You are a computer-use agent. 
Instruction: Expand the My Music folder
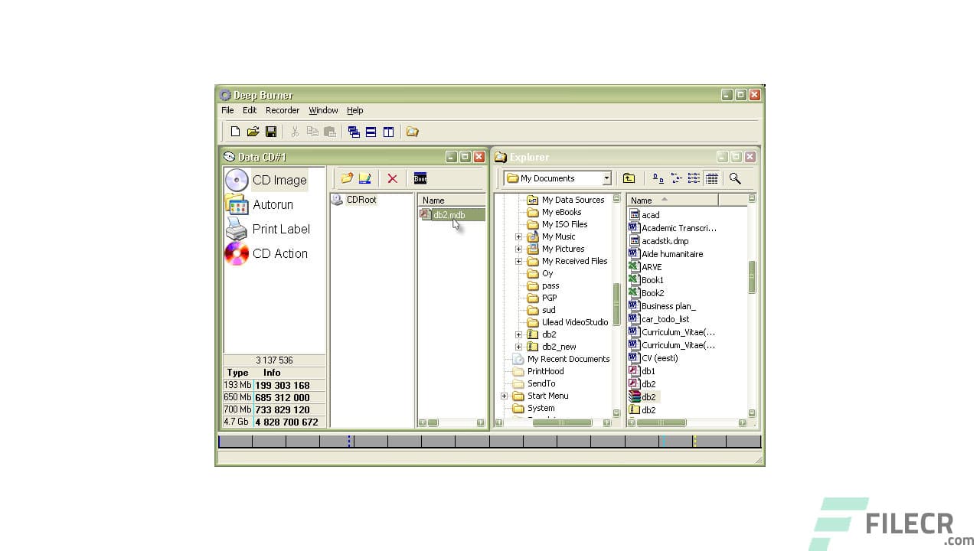point(518,236)
